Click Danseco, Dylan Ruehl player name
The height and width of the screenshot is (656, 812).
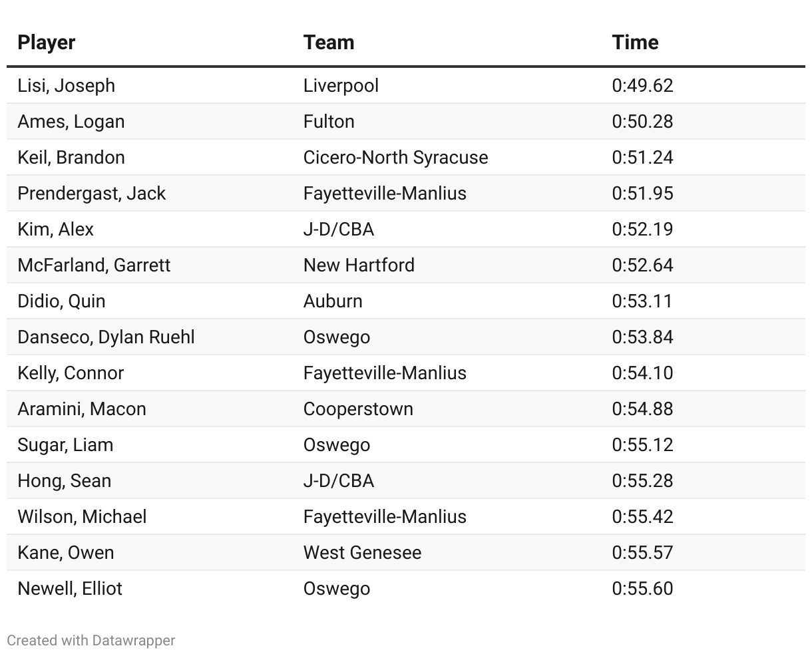click(x=106, y=337)
